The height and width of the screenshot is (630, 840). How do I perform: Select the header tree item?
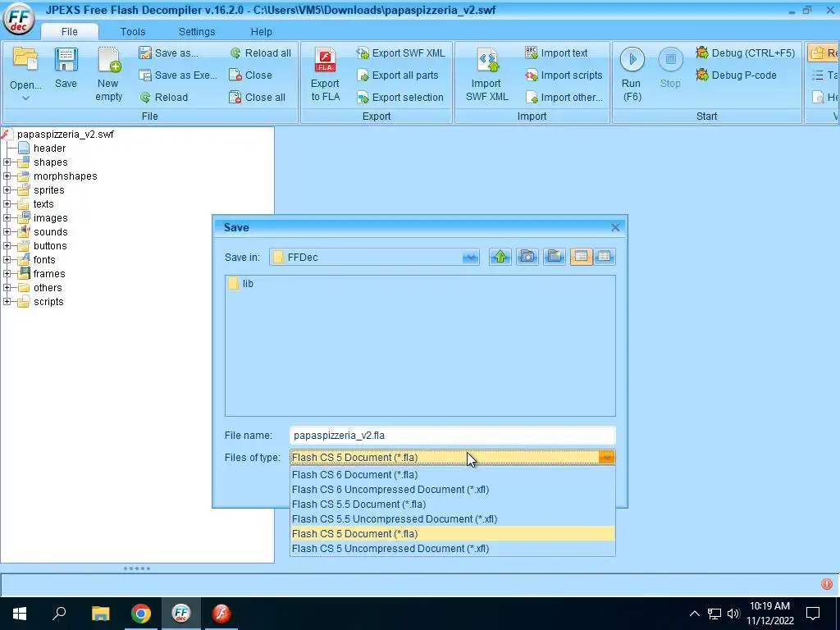click(x=49, y=148)
